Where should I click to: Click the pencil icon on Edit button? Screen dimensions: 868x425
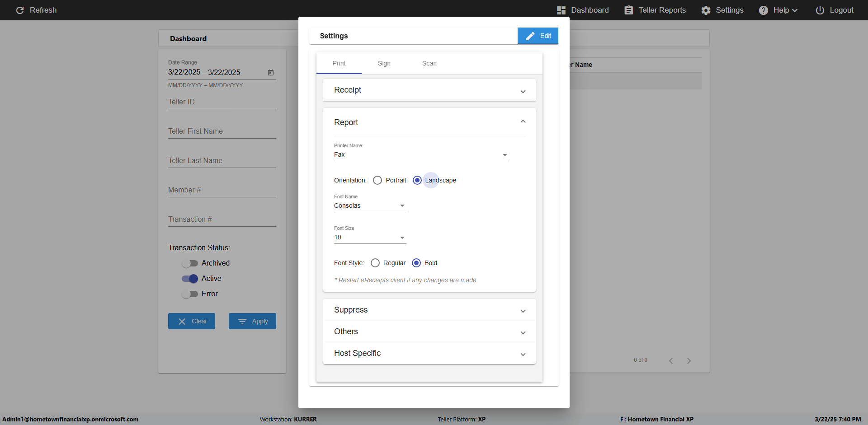(x=530, y=36)
